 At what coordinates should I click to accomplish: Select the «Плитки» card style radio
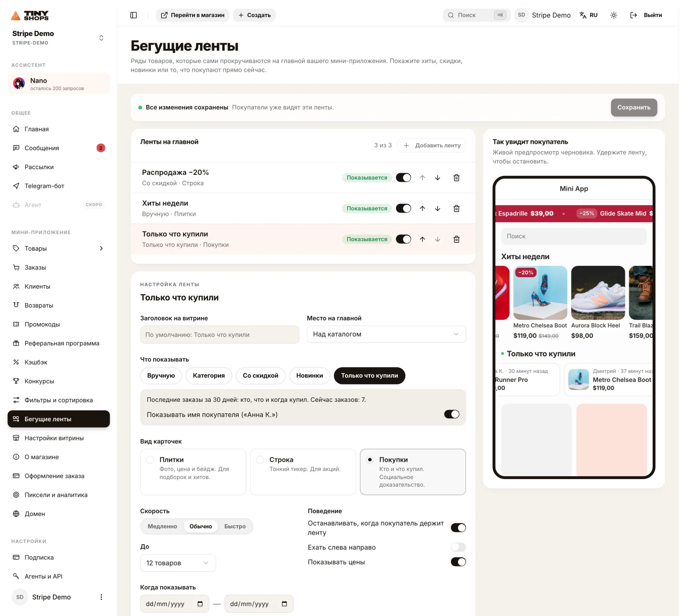tap(150, 460)
